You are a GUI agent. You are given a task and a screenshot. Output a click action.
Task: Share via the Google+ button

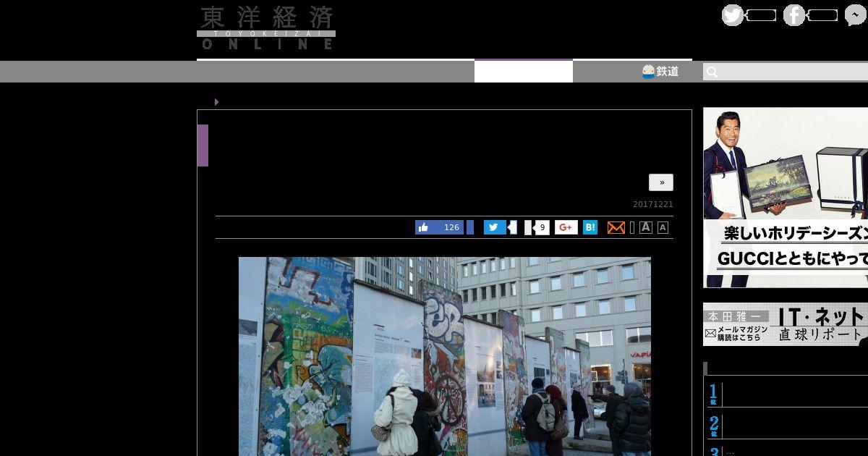point(566,227)
